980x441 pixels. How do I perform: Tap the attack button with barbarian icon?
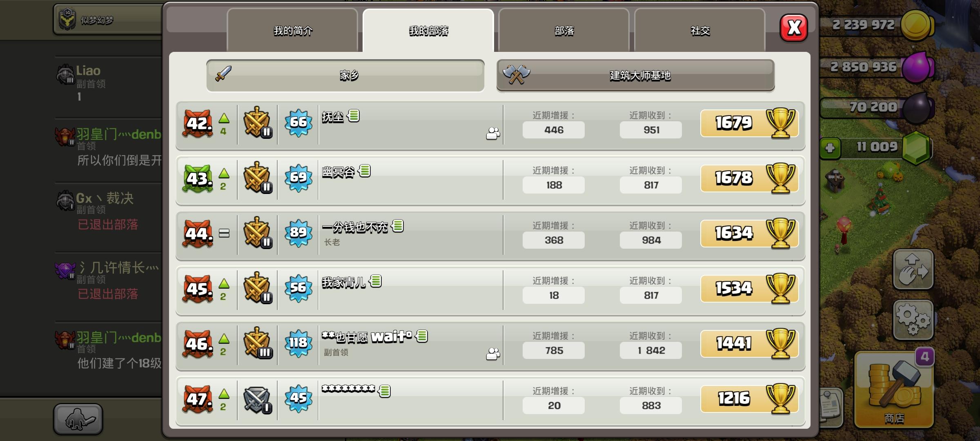[78, 419]
